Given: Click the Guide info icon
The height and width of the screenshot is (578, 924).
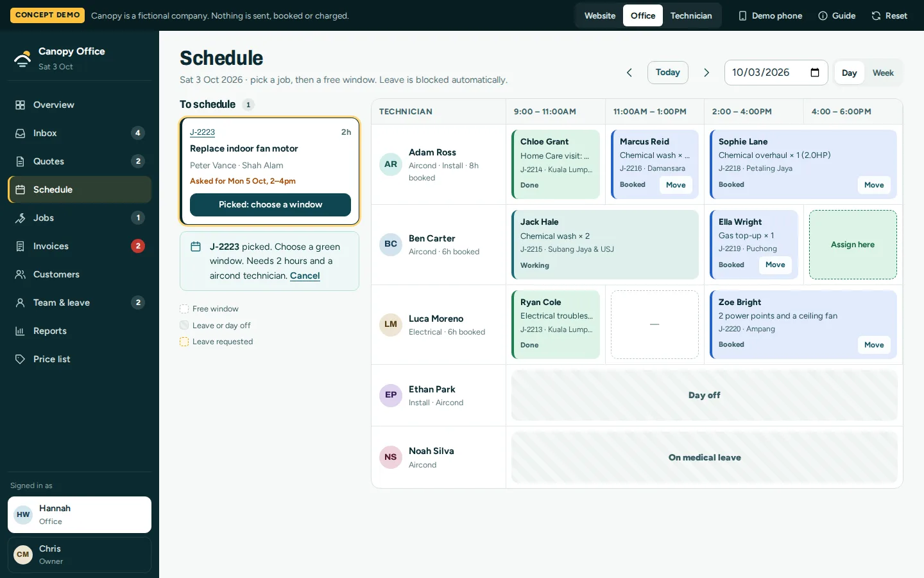Looking at the screenshot, I should [x=823, y=15].
